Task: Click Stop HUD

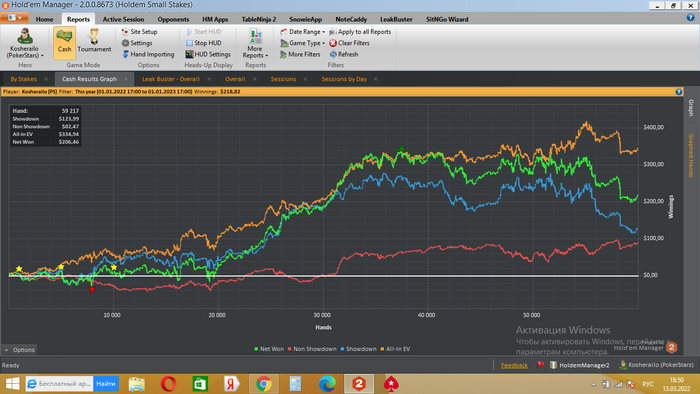Action: click(203, 43)
